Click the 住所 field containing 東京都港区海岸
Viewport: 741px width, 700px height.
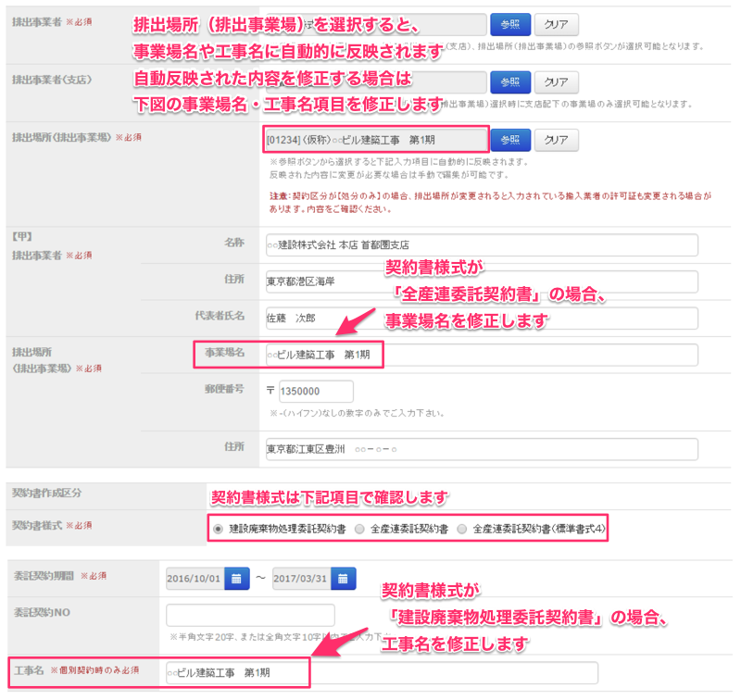(x=480, y=281)
